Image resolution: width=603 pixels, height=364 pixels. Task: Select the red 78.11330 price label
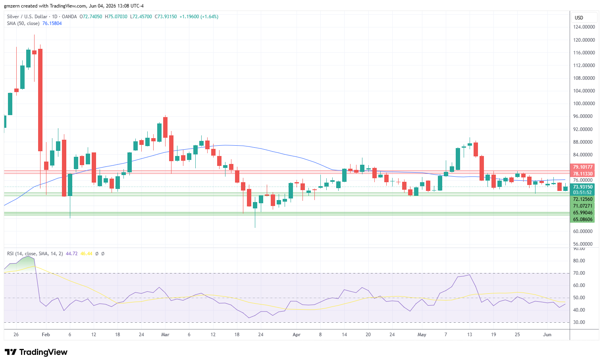pyautogui.click(x=582, y=174)
